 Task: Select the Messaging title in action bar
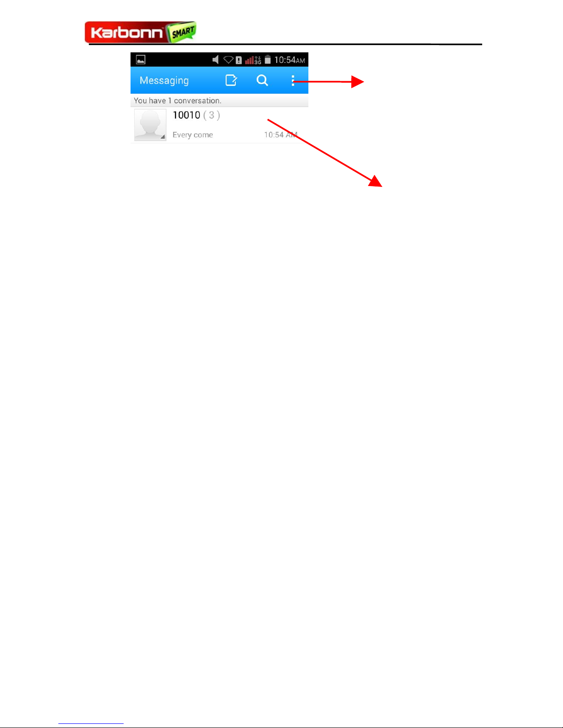tap(164, 81)
